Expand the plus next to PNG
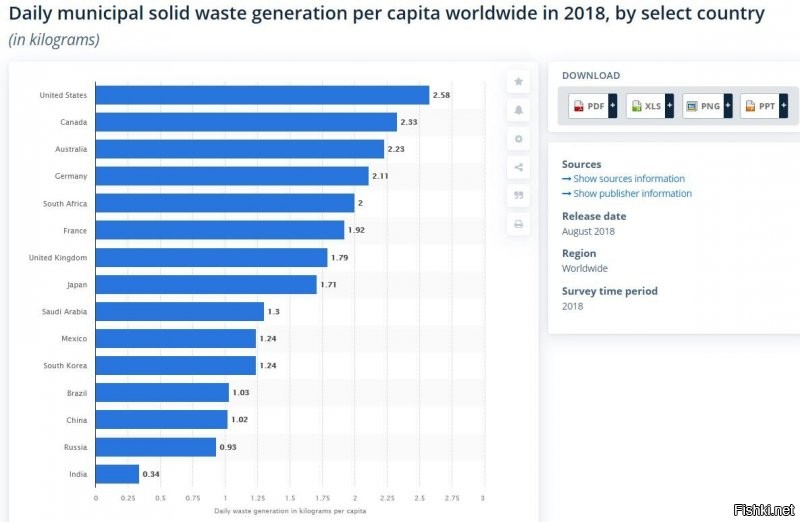This screenshot has height=522, width=800. 727,106
